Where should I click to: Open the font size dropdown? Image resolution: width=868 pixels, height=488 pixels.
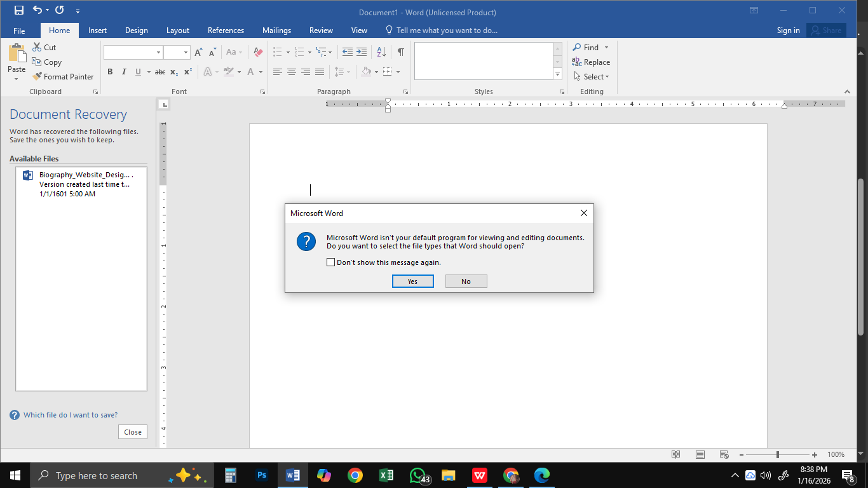186,52
